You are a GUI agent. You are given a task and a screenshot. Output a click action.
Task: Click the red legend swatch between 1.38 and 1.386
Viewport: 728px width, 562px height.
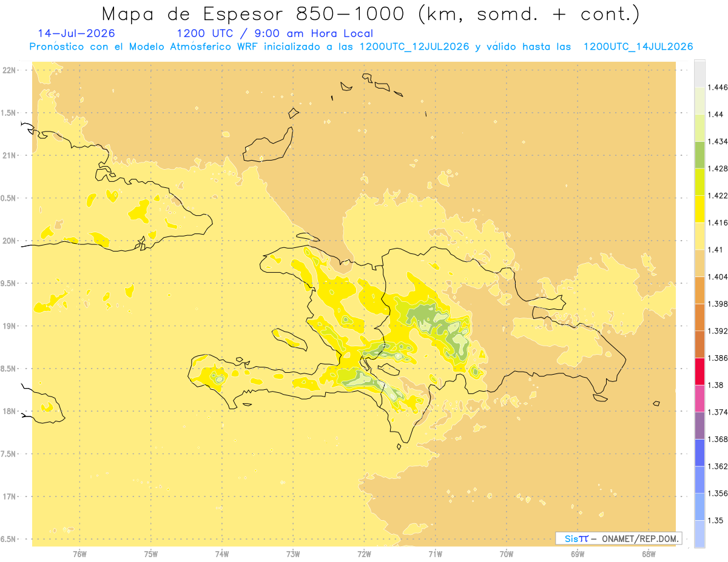point(699,372)
